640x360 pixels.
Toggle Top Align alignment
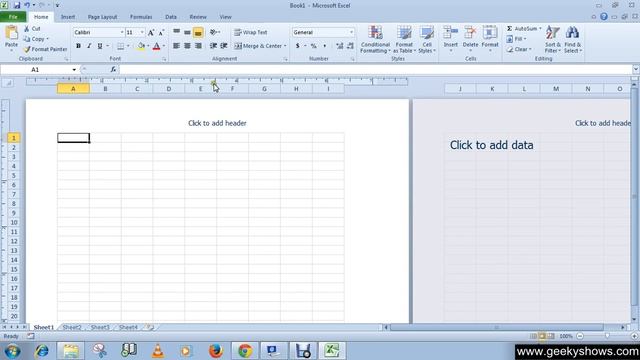click(x=176, y=32)
